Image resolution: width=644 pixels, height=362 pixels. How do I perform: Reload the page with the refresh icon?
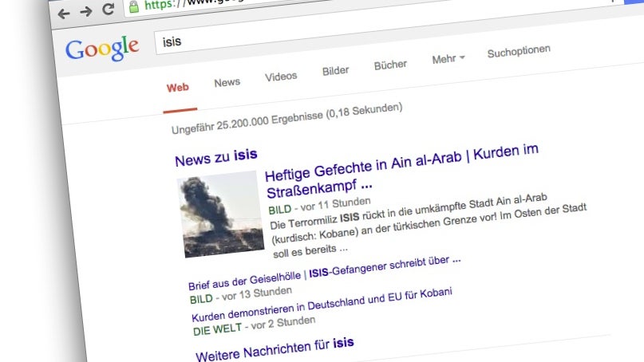pos(108,10)
